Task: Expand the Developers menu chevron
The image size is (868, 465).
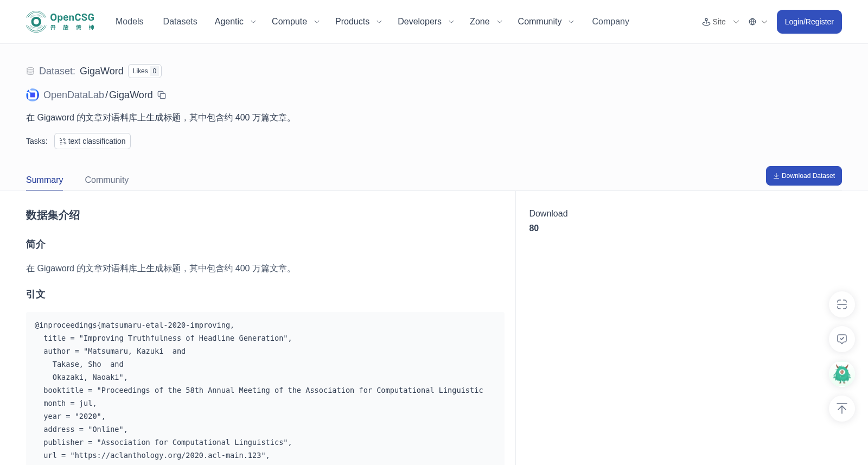Action: pos(451,22)
